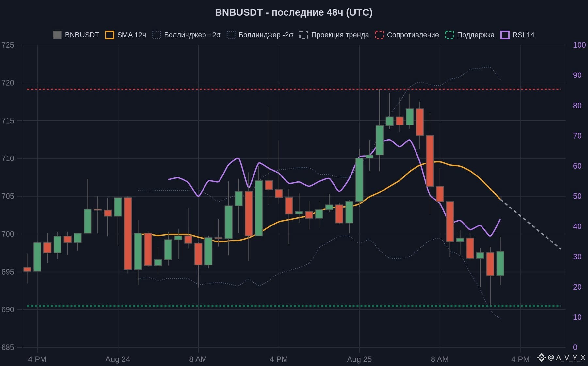Click the 720 price axis label
The height and width of the screenshot is (366, 588).
point(8,83)
